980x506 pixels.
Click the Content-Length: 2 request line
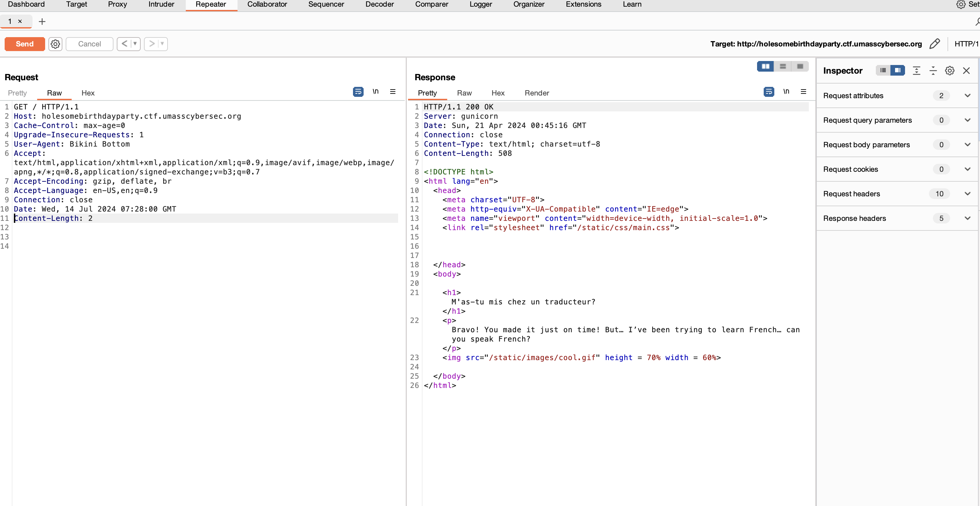click(53, 218)
